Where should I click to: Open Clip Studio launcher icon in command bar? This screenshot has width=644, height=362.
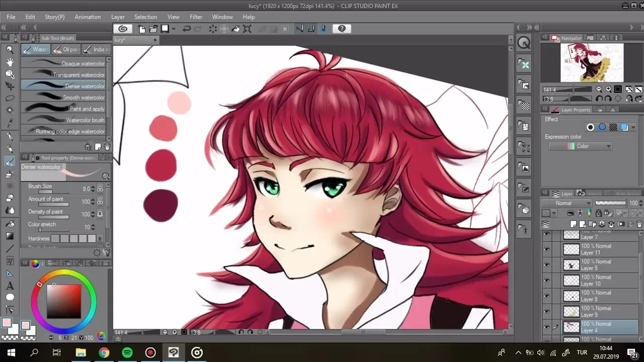pyautogui.click(x=123, y=29)
